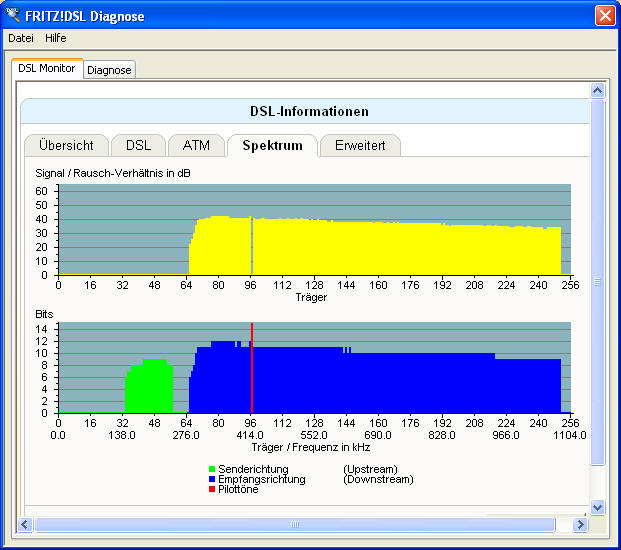This screenshot has height=550, width=621.
Task: Switch to the Diagnose tab
Action: [x=109, y=70]
